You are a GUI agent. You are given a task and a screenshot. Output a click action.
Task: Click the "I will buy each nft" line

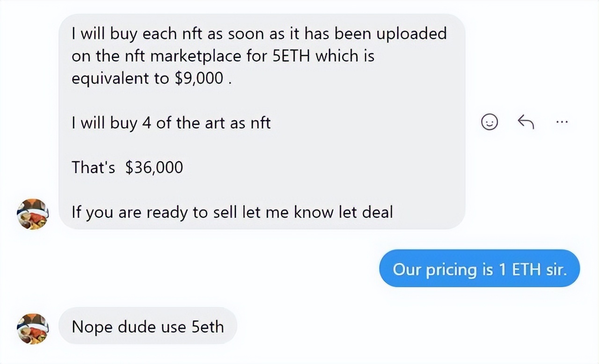(259, 34)
